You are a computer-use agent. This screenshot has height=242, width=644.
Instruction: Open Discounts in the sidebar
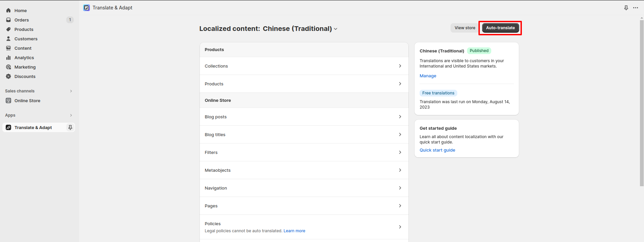coord(25,76)
